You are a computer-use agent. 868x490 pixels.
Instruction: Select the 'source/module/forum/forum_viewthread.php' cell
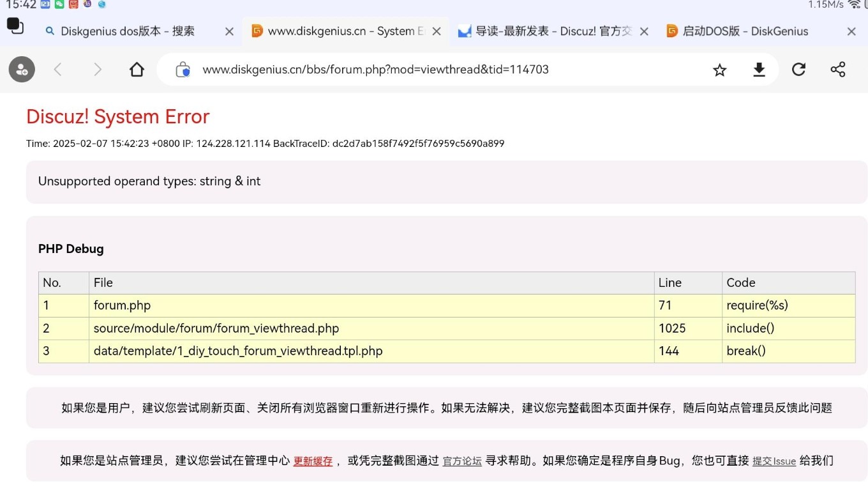[x=371, y=328]
